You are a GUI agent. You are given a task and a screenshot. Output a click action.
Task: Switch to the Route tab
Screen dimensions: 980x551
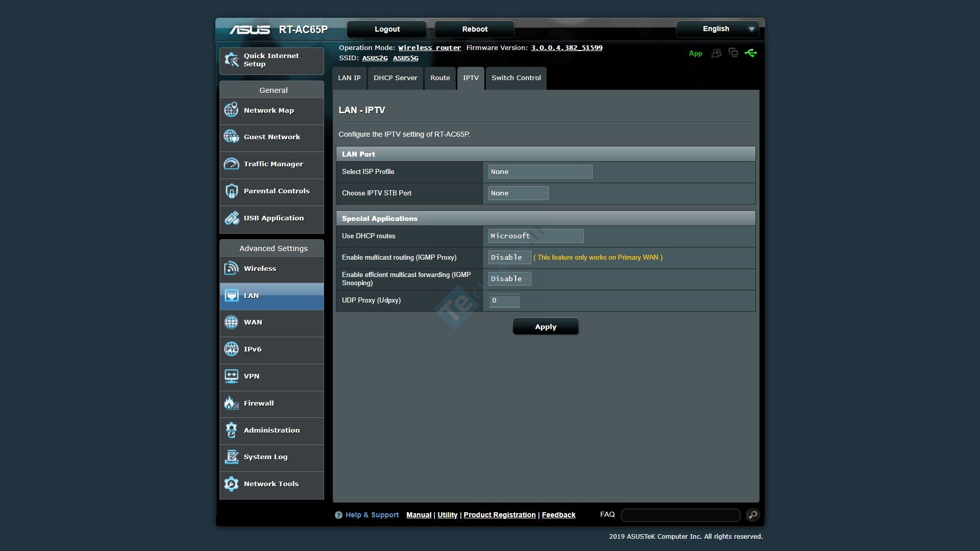point(440,78)
